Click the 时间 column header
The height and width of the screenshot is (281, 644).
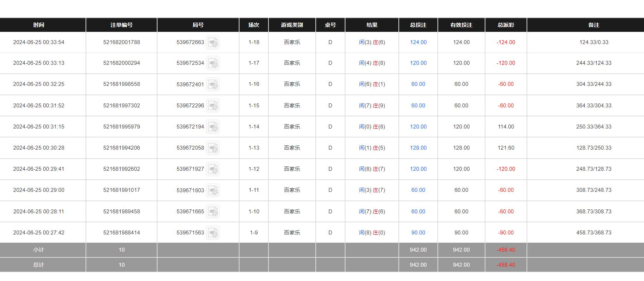pyautogui.click(x=39, y=25)
